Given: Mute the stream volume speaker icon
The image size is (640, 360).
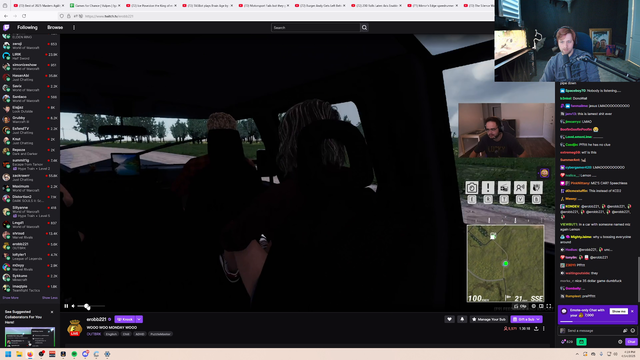Looking at the screenshot, I should (x=73, y=306).
